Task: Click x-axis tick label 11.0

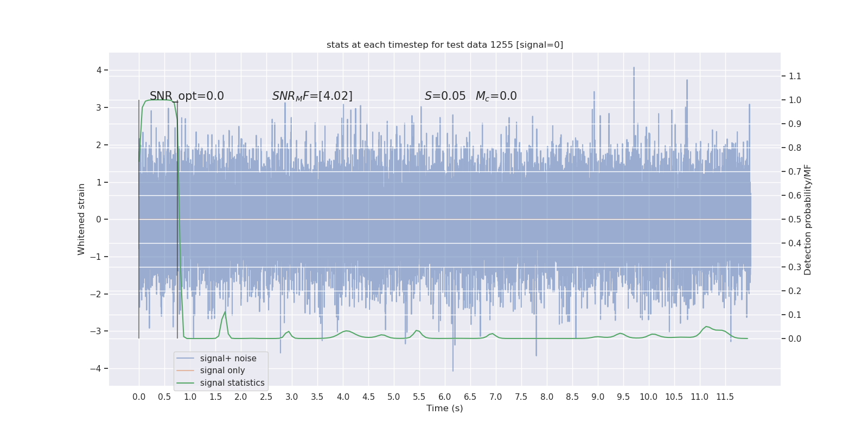Action: coord(700,397)
